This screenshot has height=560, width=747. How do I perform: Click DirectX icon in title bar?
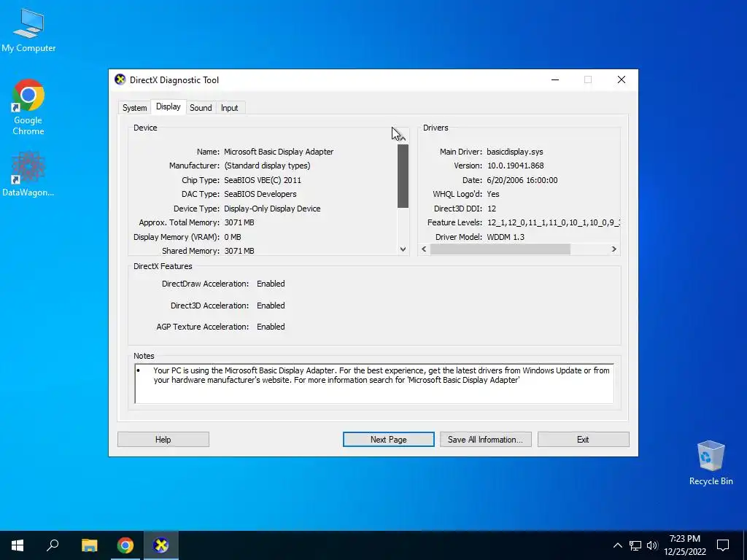click(120, 79)
